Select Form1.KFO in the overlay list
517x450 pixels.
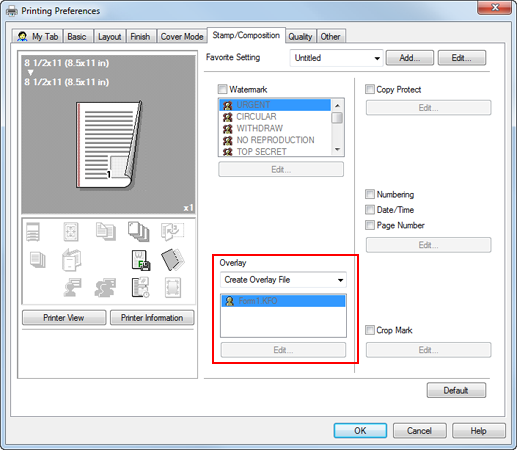pyautogui.click(x=283, y=301)
